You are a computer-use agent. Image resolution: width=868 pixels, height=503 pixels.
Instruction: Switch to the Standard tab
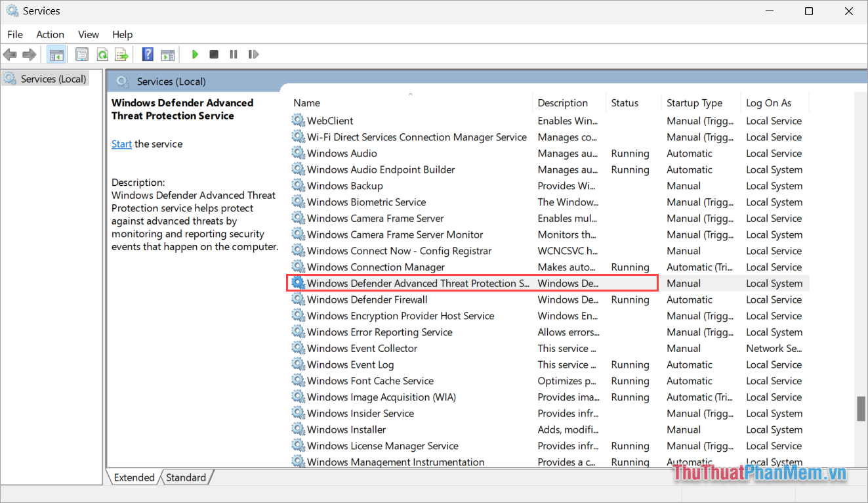pos(186,477)
